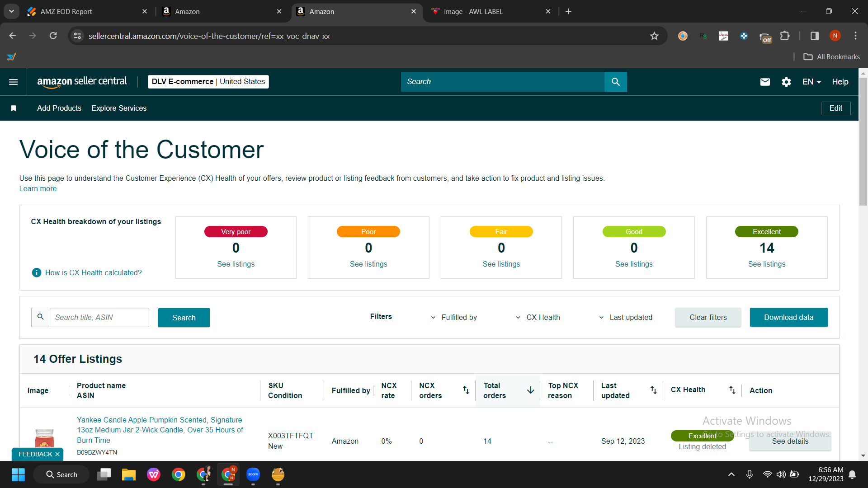Show hidden system tray icons

(x=731, y=474)
